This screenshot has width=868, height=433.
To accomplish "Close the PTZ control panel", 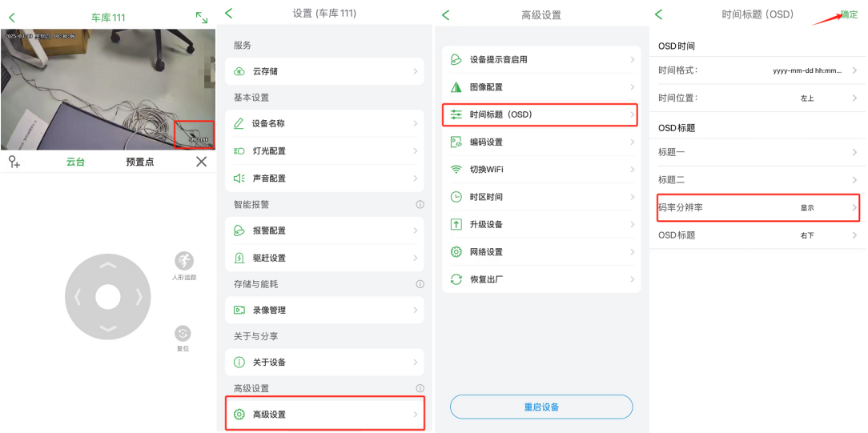I will click(x=202, y=162).
